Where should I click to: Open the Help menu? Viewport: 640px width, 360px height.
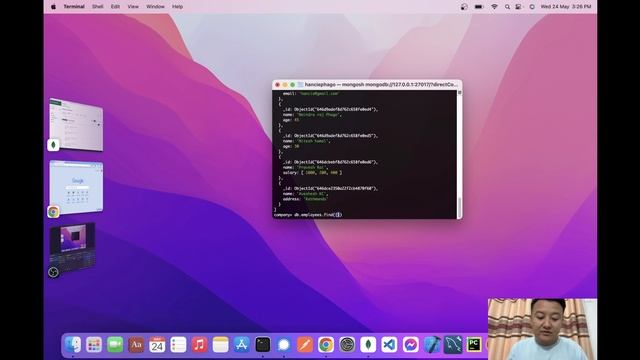click(177, 7)
